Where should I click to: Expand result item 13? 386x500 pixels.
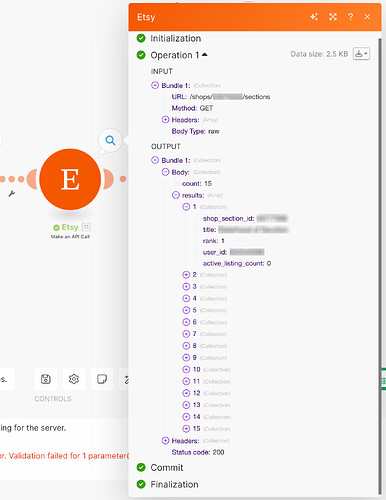186,405
